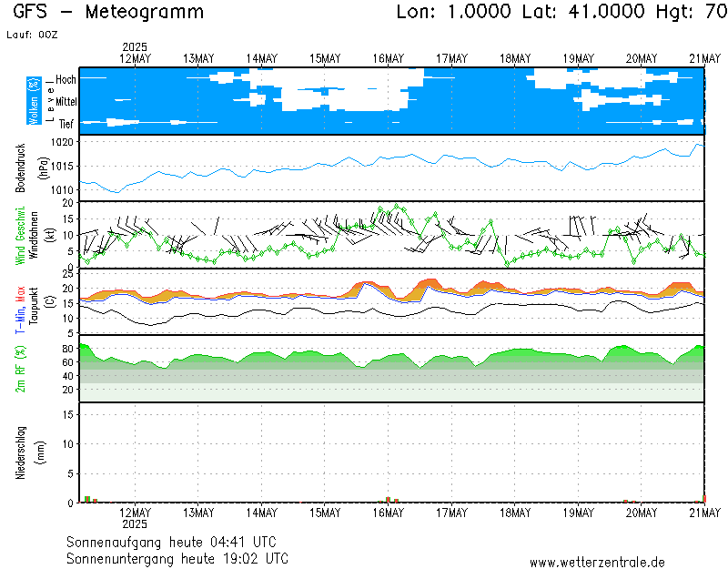Select the "Mittel" cloud level label
The height and width of the screenshot is (569, 728).
coord(66,101)
